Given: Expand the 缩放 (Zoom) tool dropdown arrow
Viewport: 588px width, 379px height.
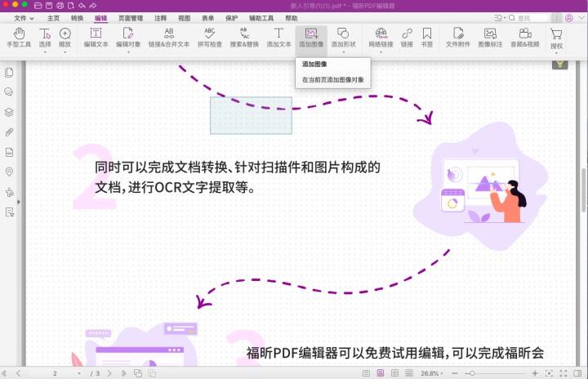Looking at the screenshot, I should coord(65,52).
